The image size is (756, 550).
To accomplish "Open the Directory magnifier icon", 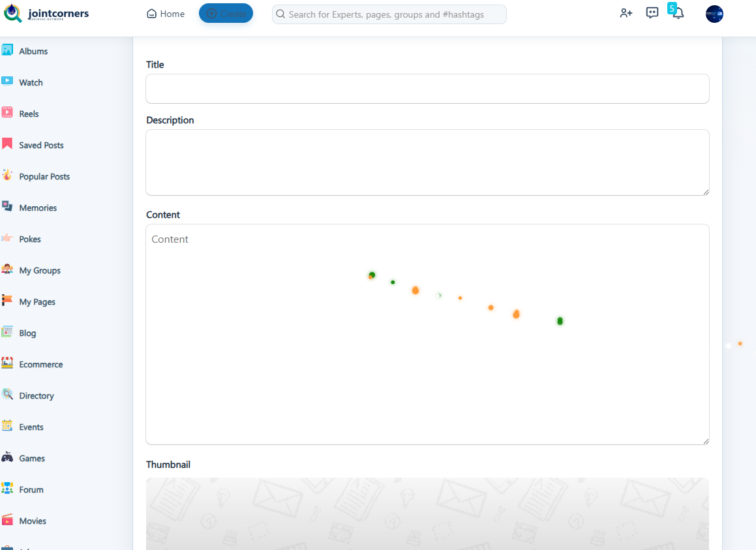I will coord(7,395).
